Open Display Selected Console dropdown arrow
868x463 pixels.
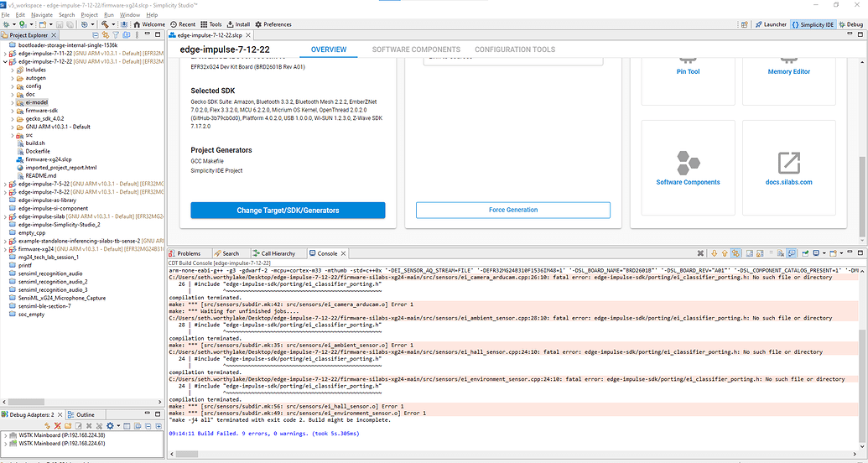tap(824, 253)
